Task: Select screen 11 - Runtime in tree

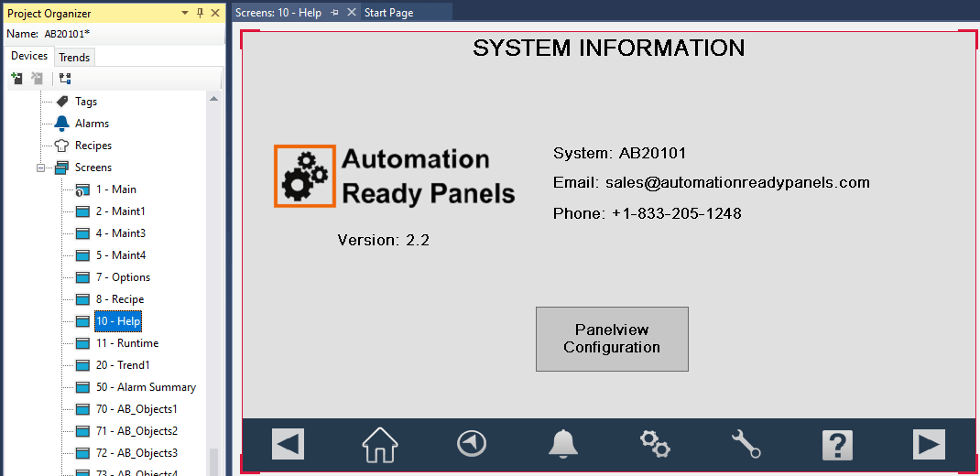Action: (128, 344)
